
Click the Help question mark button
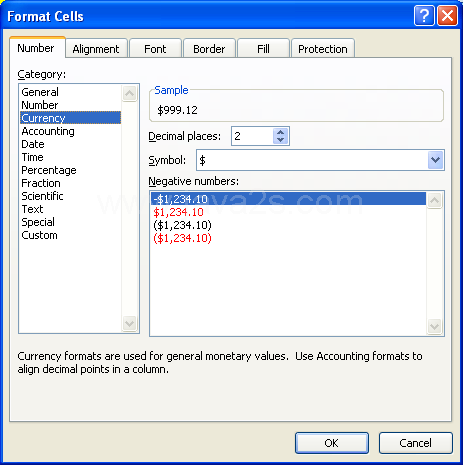point(424,16)
